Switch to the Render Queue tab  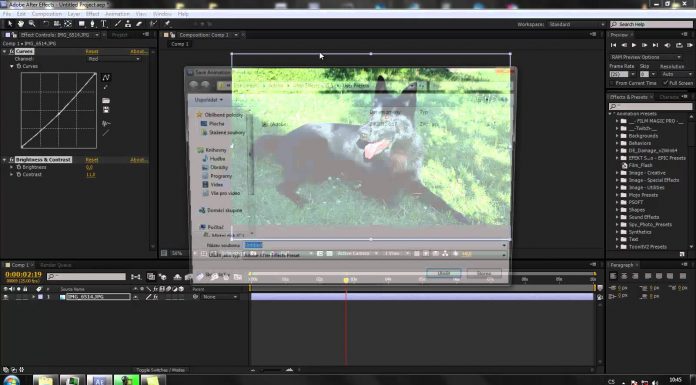click(56, 265)
